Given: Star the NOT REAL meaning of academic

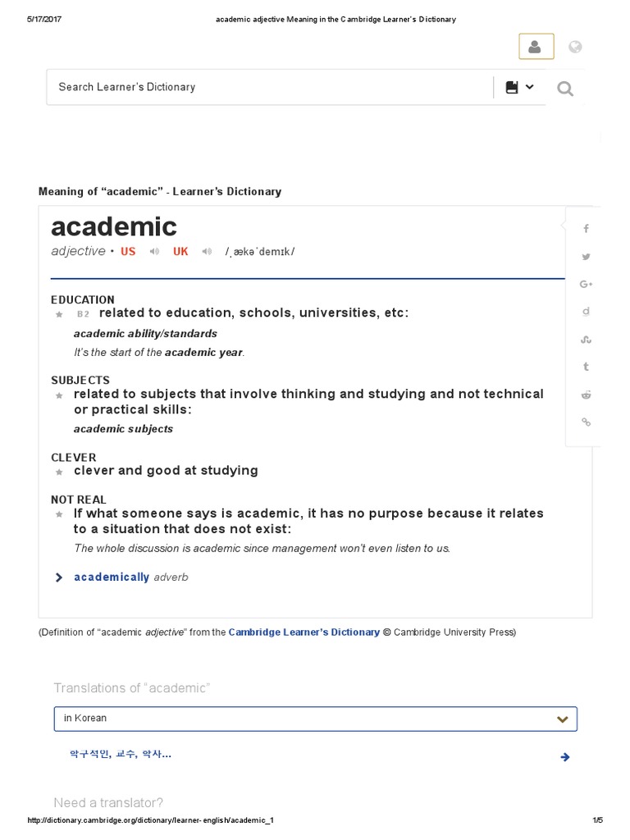Looking at the screenshot, I should [x=59, y=514].
